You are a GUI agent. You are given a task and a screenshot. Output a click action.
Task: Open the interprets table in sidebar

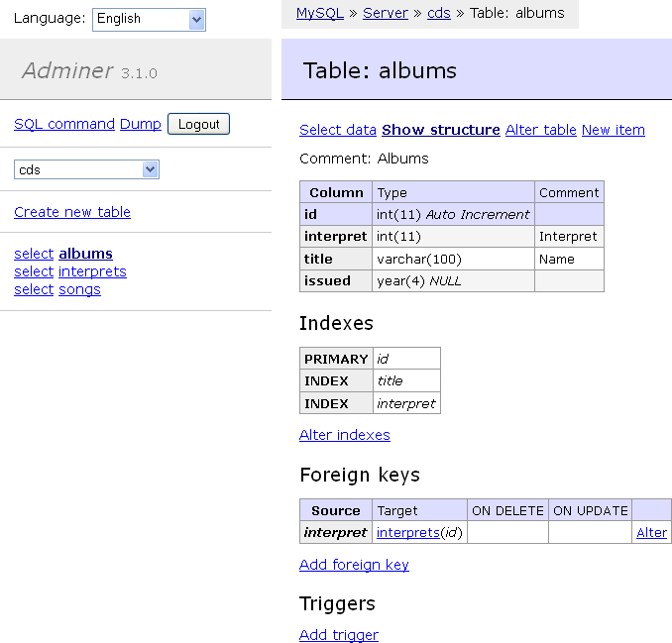coord(92,271)
